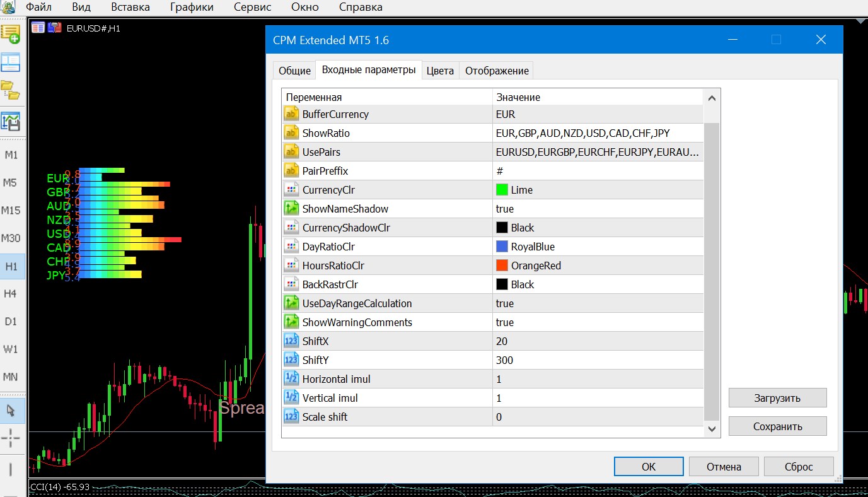Switch chart to the H4 timeframe
This screenshot has height=497, width=868.
click(x=11, y=294)
